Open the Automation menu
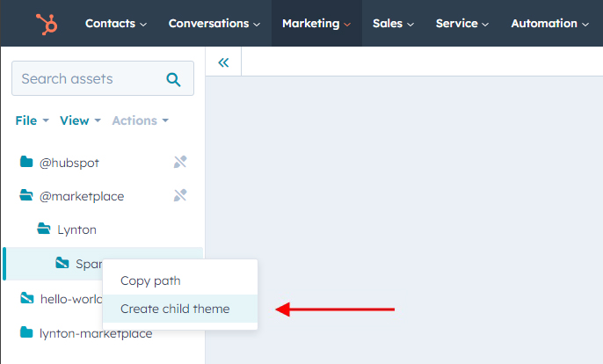This screenshot has height=364, width=603. click(x=549, y=24)
